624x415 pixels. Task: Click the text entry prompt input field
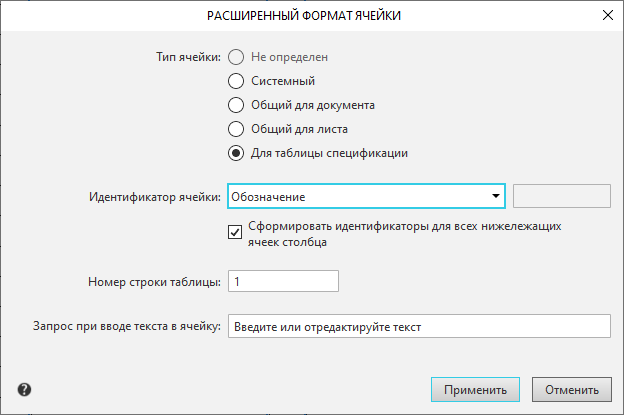(x=418, y=327)
